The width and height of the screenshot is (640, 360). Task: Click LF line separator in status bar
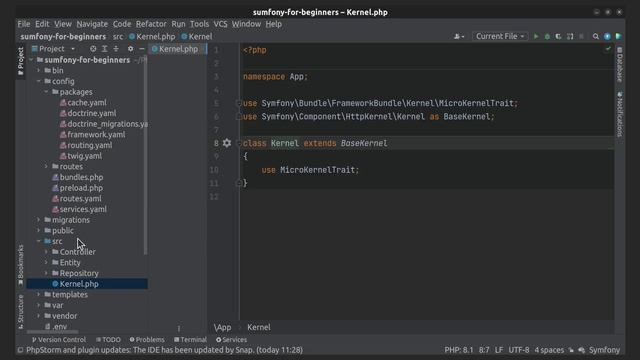[x=499, y=350]
